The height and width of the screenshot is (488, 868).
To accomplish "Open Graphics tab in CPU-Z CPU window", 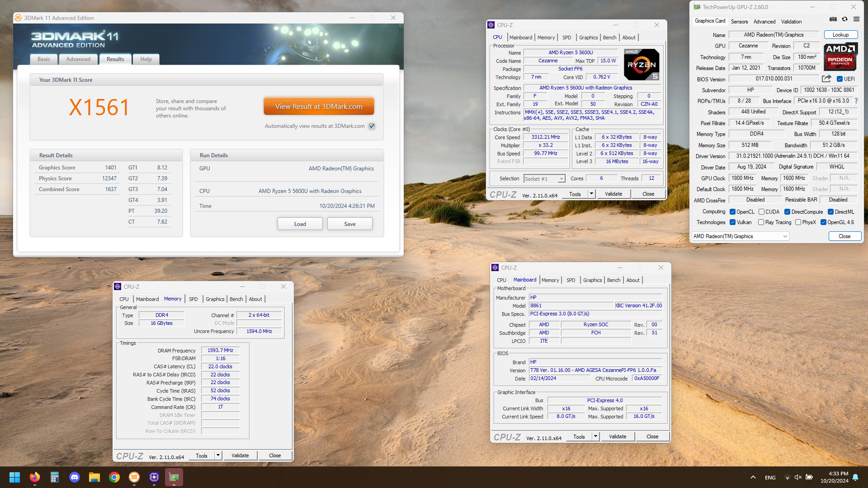I will [x=588, y=38].
